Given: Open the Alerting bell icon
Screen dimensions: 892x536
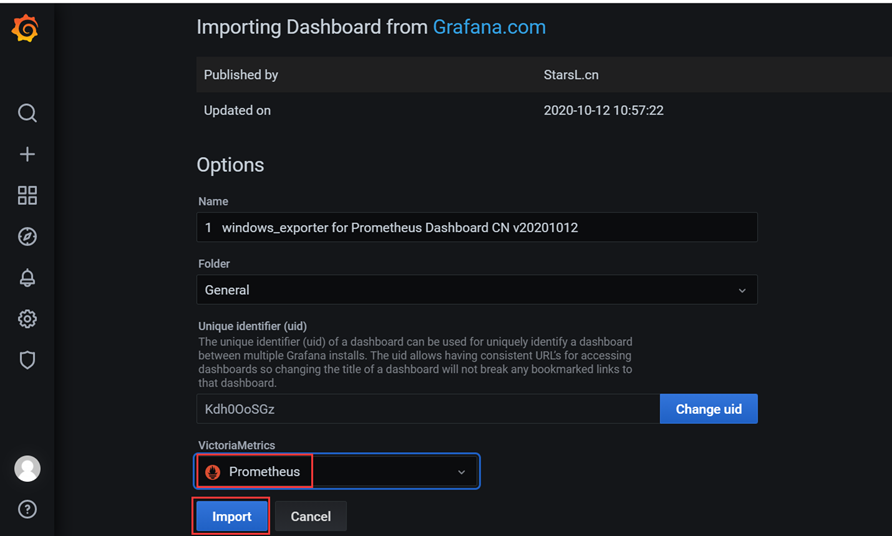Looking at the screenshot, I should point(27,278).
